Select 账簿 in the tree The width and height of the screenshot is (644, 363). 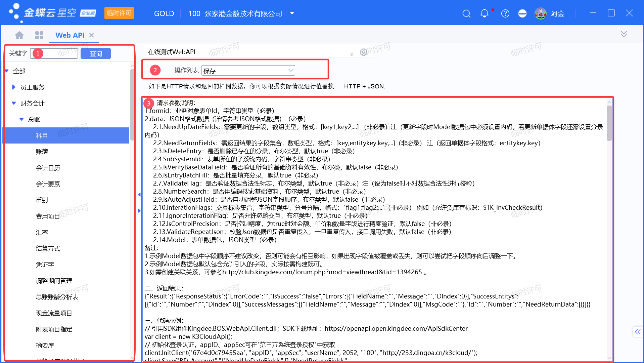(x=42, y=152)
